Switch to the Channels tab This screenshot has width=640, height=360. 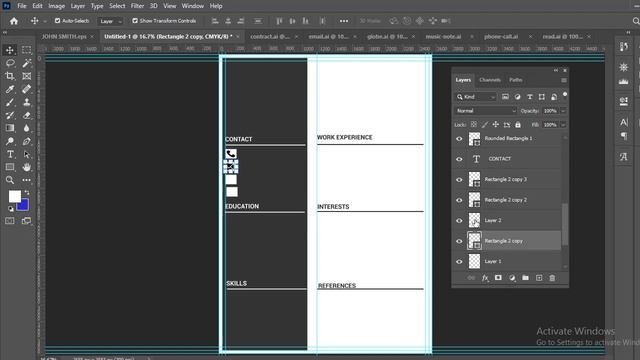[x=490, y=80]
